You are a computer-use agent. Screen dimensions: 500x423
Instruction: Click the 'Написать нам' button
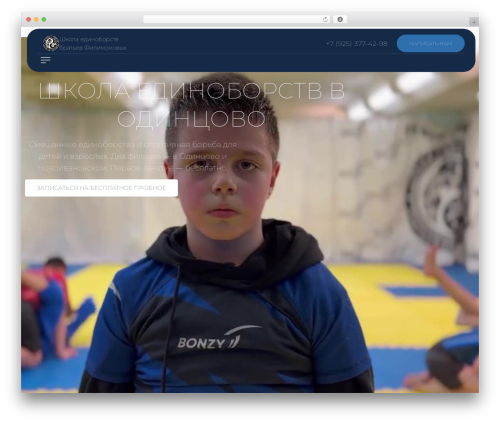click(430, 43)
